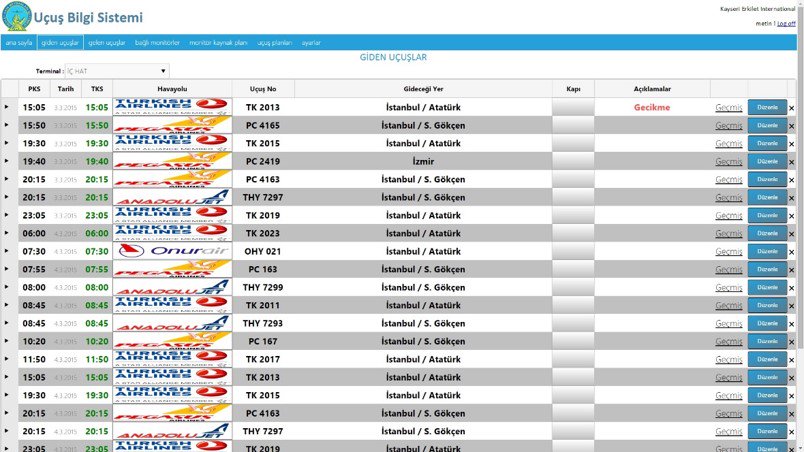Delete flight THY 7299
The height and width of the screenshot is (452, 804).
[x=791, y=288]
